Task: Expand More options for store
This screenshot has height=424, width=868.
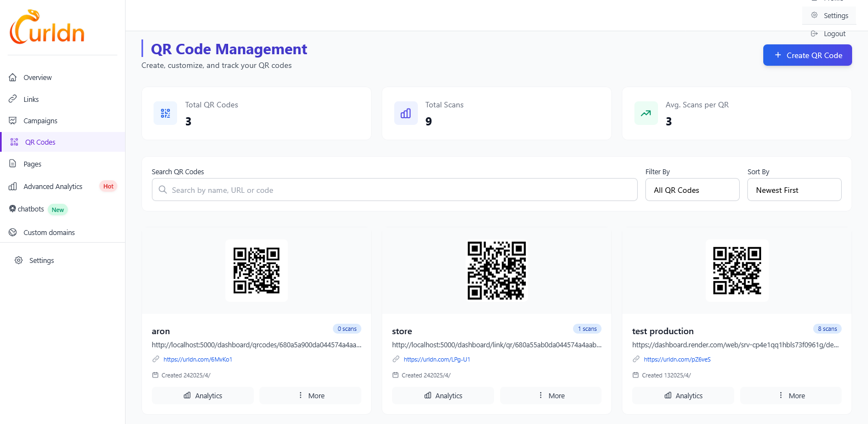Action: coord(551,396)
